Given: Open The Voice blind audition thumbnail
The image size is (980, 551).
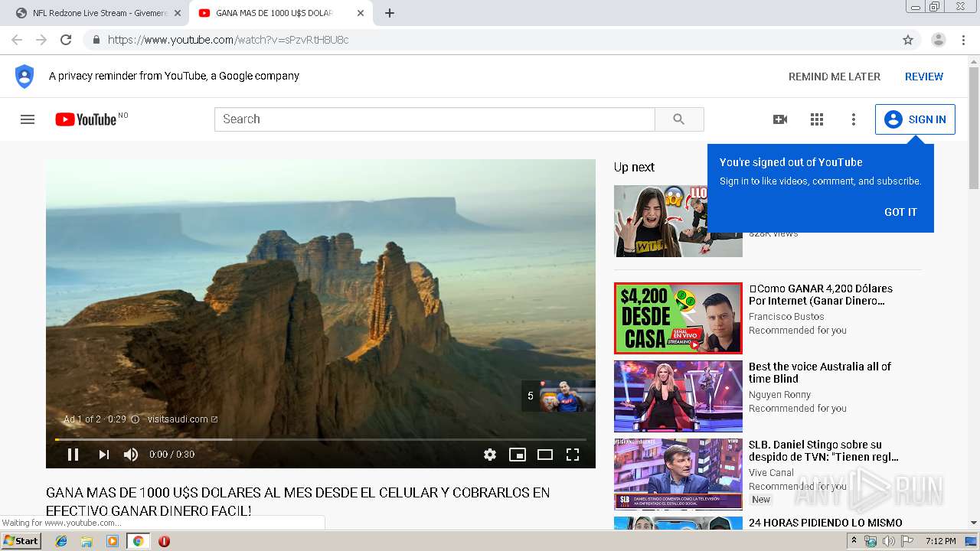Looking at the screenshot, I should (678, 396).
